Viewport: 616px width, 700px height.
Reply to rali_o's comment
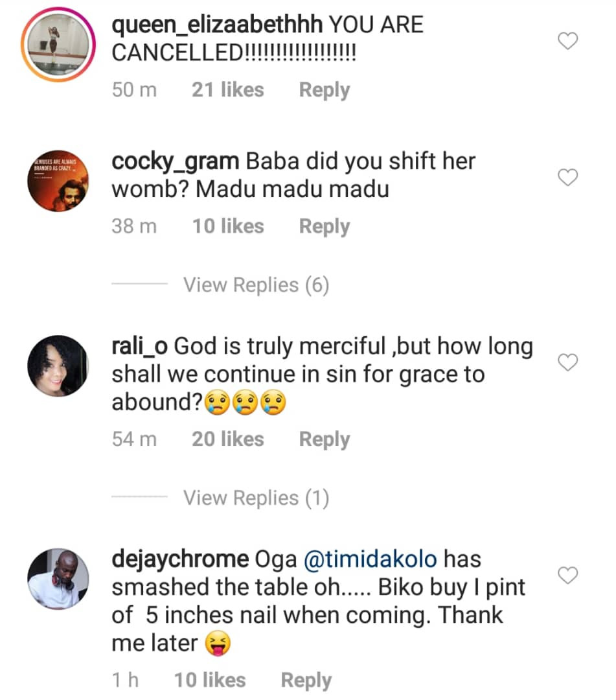tap(324, 439)
